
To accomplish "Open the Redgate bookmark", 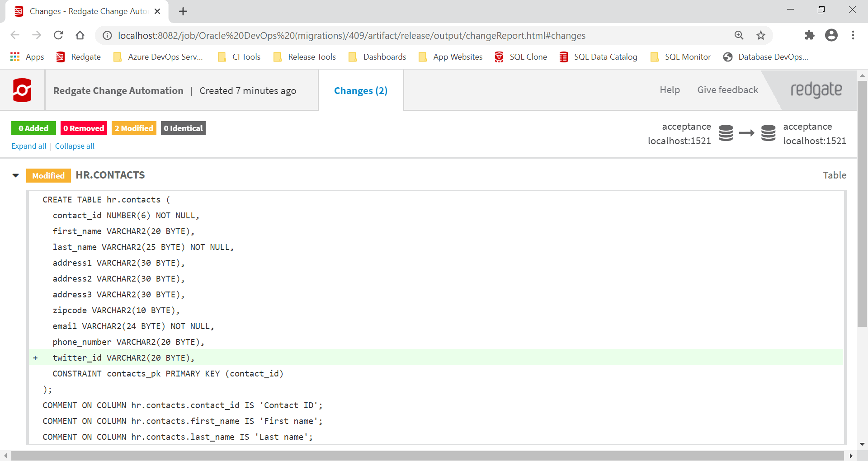I will [x=78, y=57].
